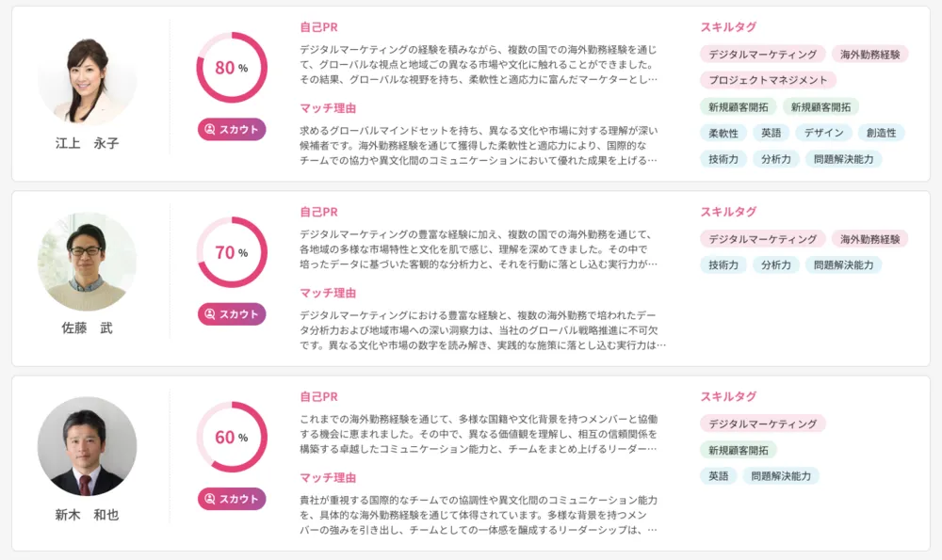942x560 pixels.
Task: Click the 80% match score ring
Action: coord(232,68)
